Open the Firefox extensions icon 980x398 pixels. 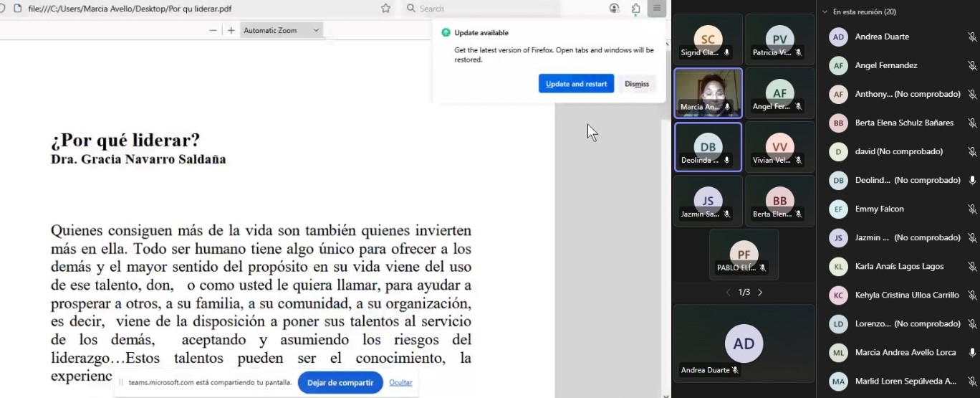635,9
